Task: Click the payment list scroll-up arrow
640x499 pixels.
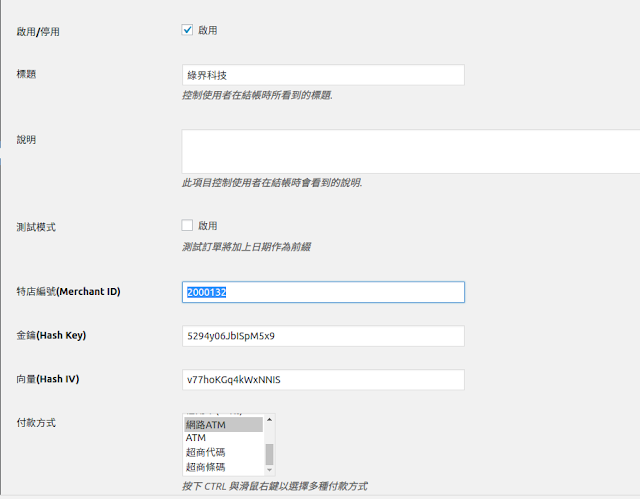Action: tap(269, 420)
